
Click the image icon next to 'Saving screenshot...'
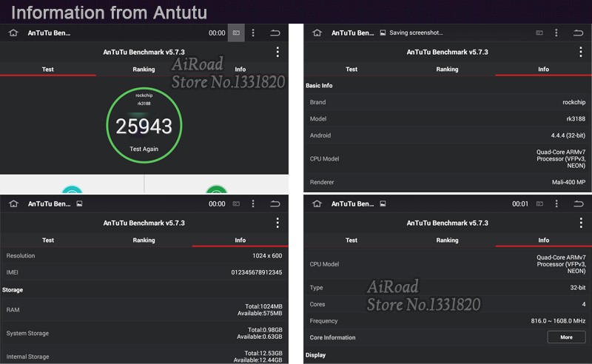tap(383, 33)
